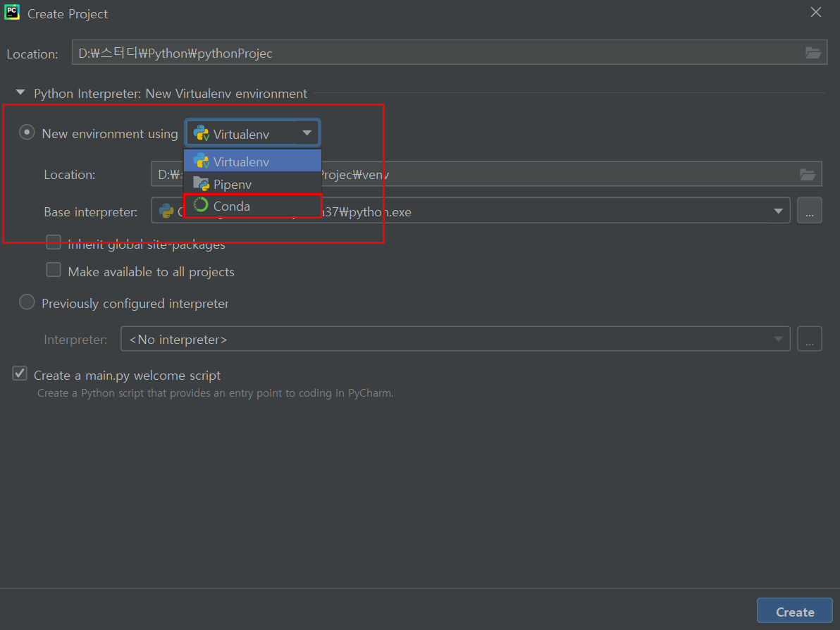The height and width of the screenshot is (630, 840).
Task: Click the Python Interpreter: New Virtualenv environment heading
Action: (x=171, y=93)
